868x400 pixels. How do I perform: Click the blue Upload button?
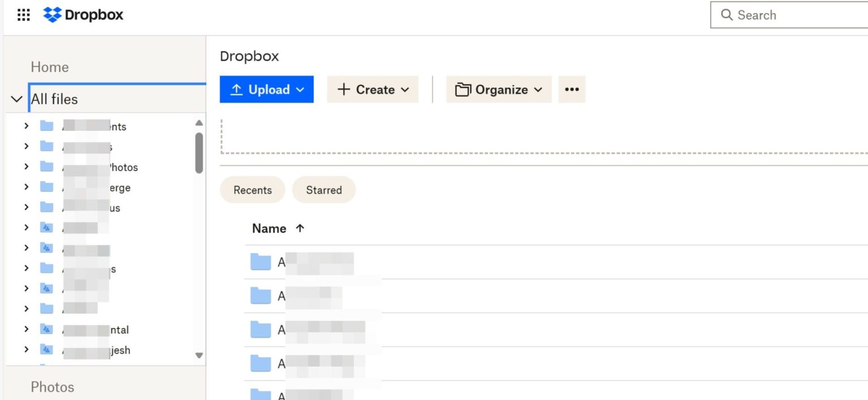[x=267, y=89]
